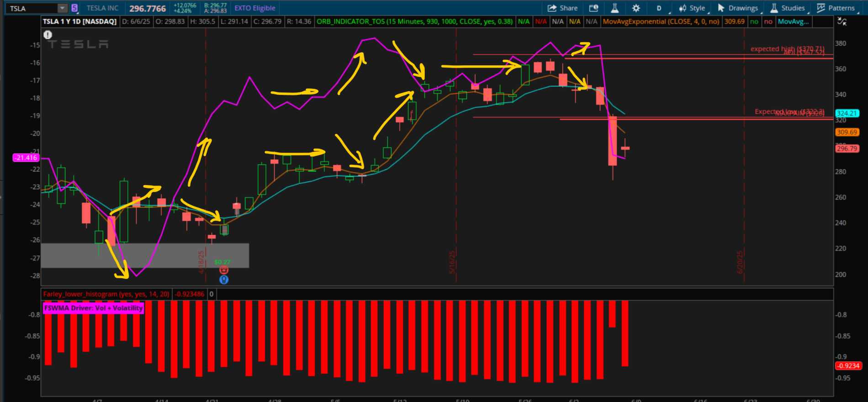Click the R: 14.36 range value
This screenshot has width=868, height=402.
coord(299,21)
